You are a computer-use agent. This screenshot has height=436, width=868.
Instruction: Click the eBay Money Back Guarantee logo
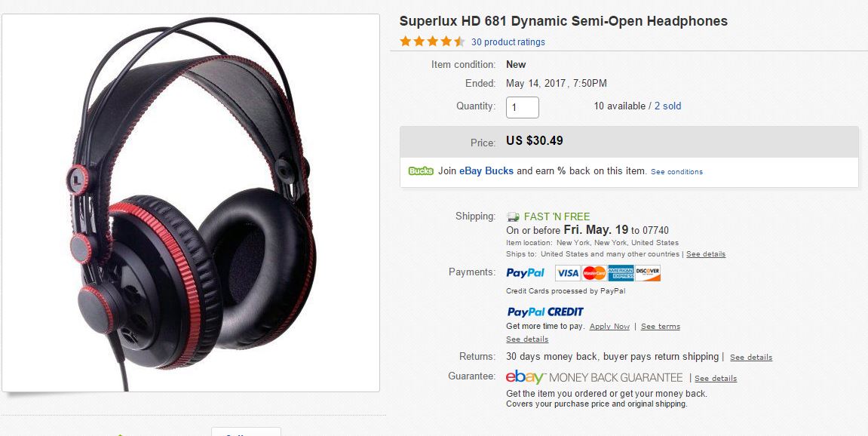[x=594, y=377]
